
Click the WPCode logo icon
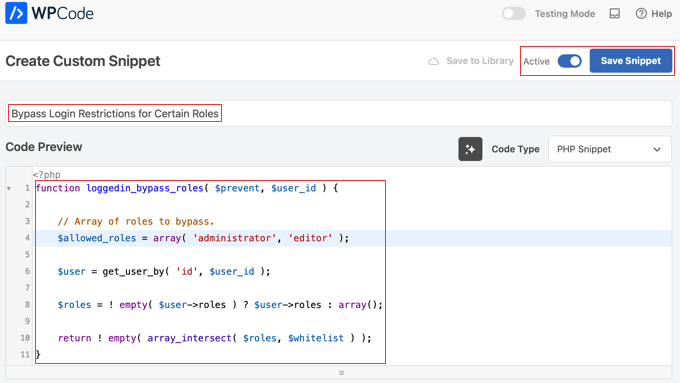click(x=16, y=13)
